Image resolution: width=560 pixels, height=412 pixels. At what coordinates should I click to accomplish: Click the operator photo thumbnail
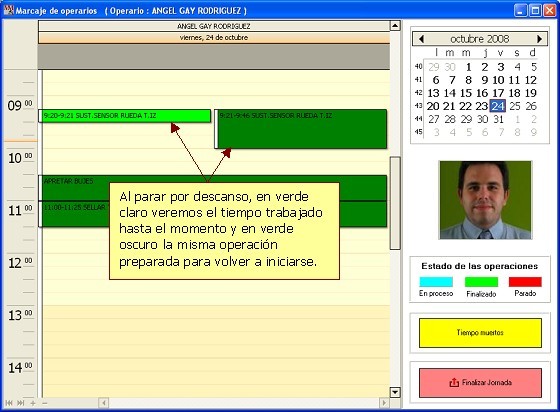pos(485,200)
